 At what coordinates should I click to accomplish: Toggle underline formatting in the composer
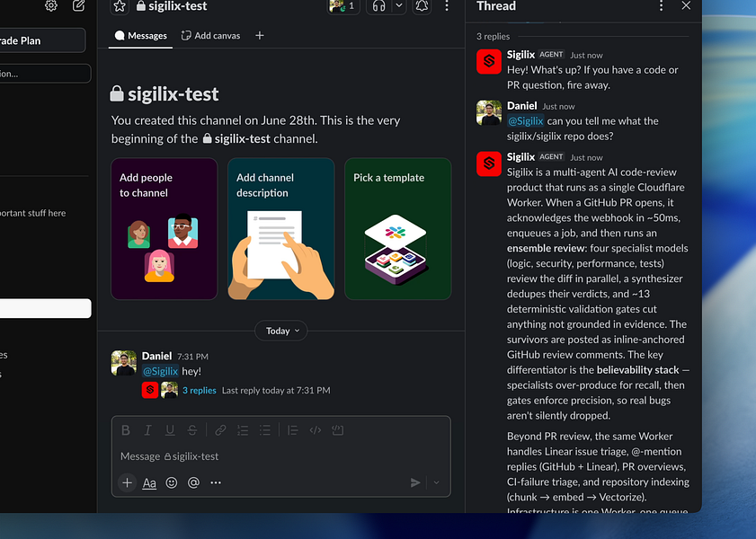click(x=170, y=430)
